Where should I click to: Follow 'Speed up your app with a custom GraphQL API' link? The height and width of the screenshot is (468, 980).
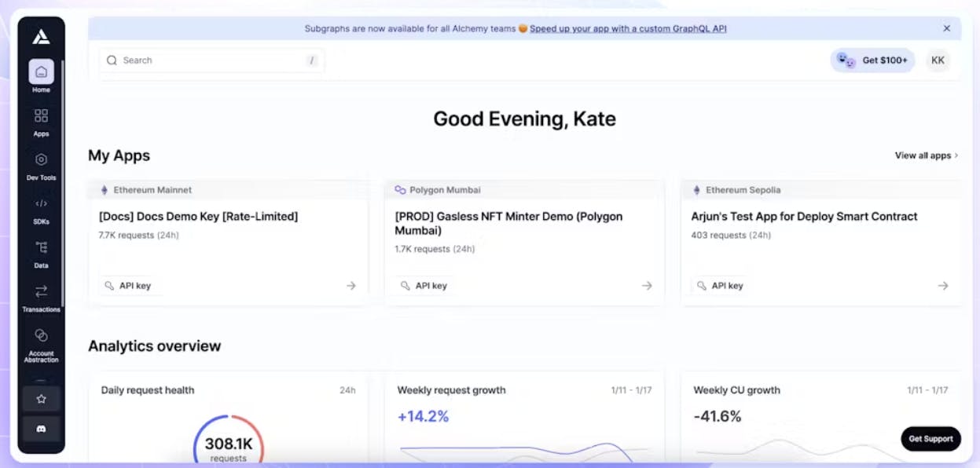[628, 28]
